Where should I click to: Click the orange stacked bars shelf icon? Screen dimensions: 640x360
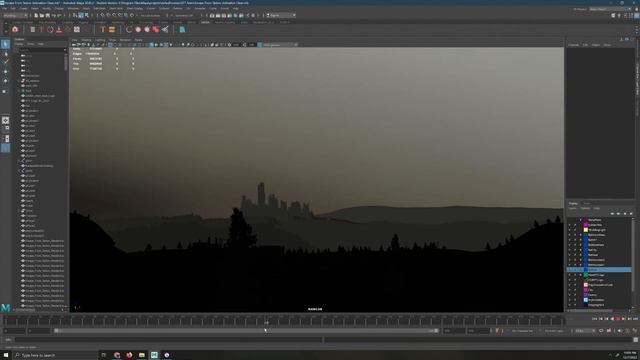112,29
